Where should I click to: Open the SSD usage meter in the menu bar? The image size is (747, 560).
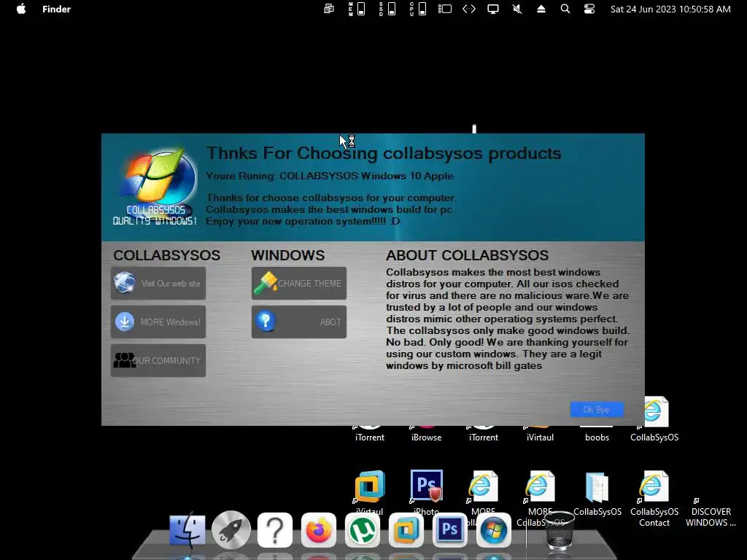pos(387,9)
